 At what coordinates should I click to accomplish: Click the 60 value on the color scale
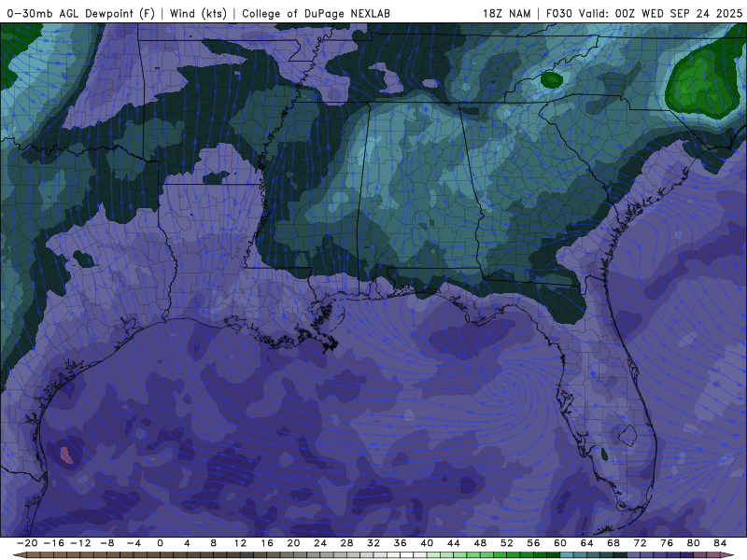point(560,543)
